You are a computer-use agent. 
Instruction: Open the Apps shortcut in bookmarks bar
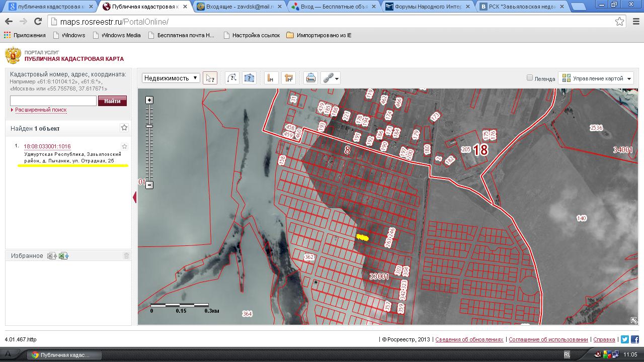click(x=25, y=35)
